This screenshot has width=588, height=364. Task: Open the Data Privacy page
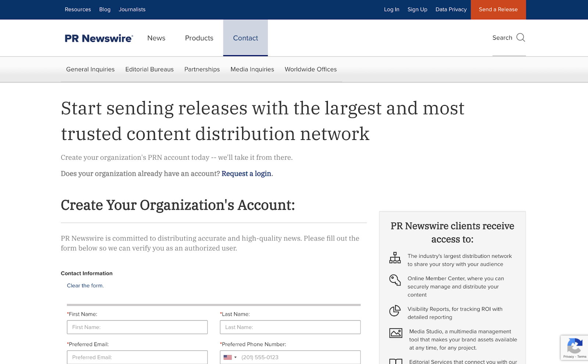click(x=451, y=10)
